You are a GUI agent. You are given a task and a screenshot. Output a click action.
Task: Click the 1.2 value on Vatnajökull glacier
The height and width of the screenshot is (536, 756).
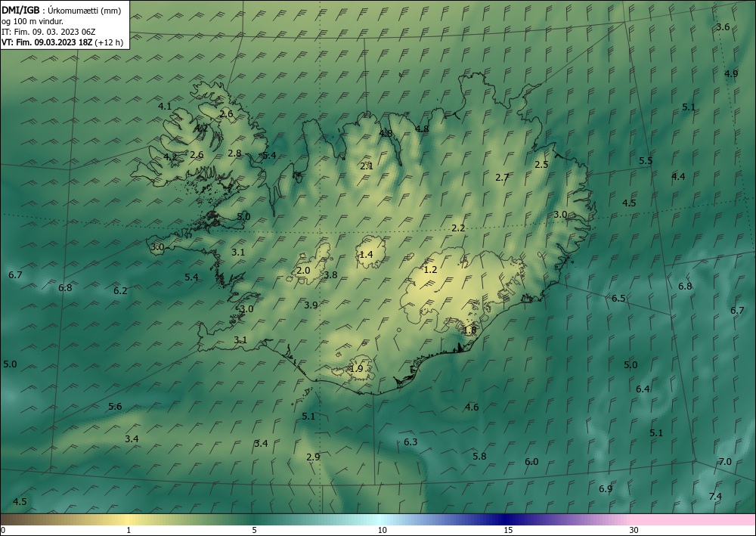tap(430, 269)
